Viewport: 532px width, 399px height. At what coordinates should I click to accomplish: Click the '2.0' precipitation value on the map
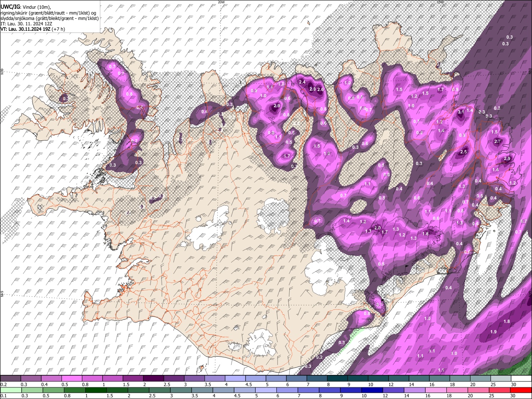(x=377, y=228)
